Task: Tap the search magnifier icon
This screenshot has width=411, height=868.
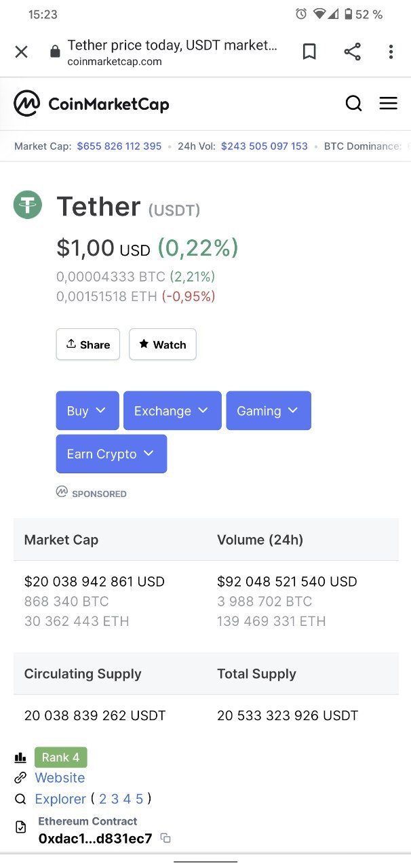Action: point(353,103)
